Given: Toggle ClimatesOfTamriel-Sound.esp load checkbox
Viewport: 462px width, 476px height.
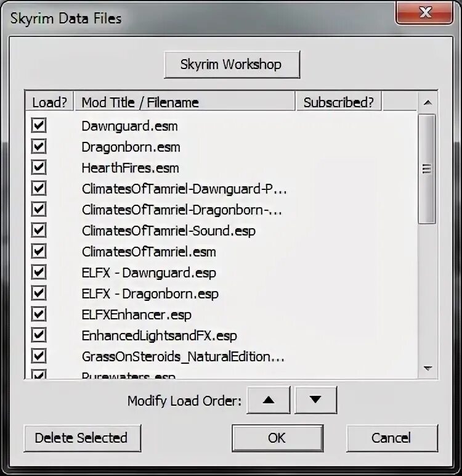Looking at the screenshot, I should pyautogui.click(x=39, y=230).
